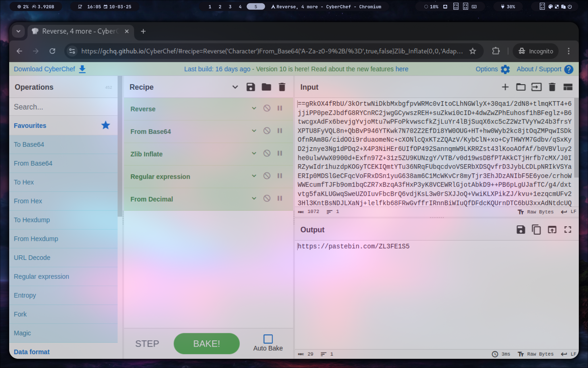This screenshot has width=588, height=368.
Task: Load a recipe via folder icon
Action: click(x=266, y=87)
